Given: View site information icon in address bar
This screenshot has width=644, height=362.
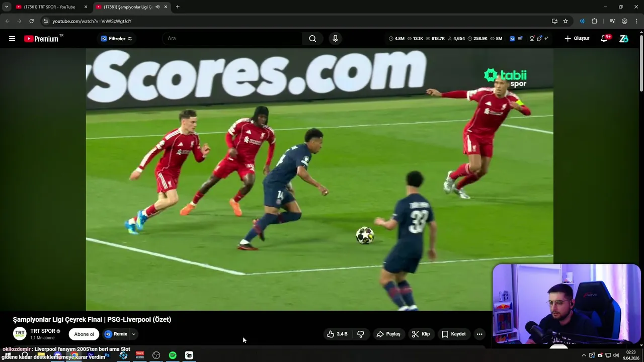Looking at the screenshot, I should point(46,21).
